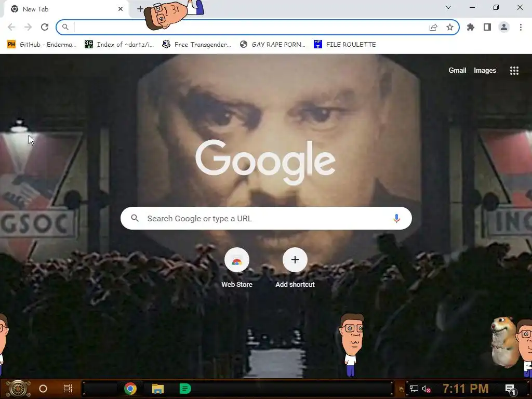Go forward using the forward arrow
Screen dimensions: 532x399
28,27
